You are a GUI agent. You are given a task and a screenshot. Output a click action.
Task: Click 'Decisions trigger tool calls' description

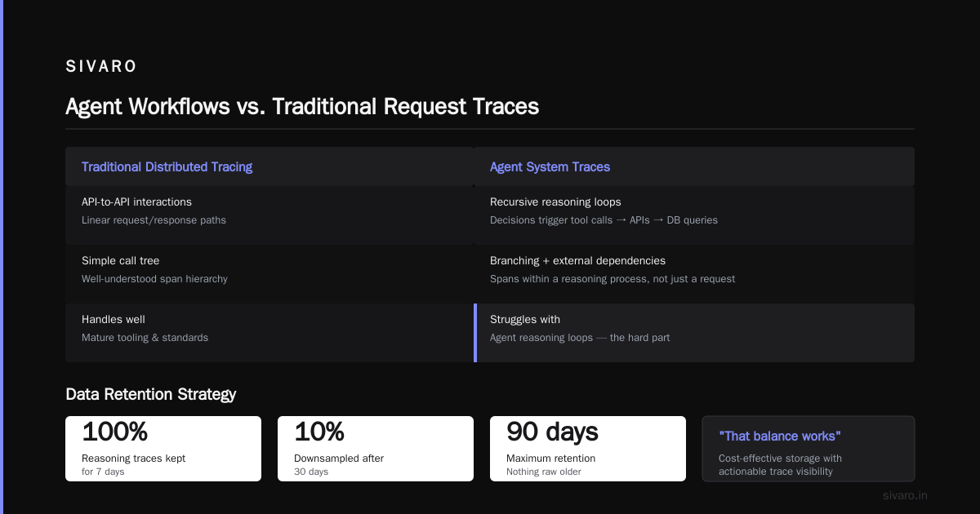(604, 220)
